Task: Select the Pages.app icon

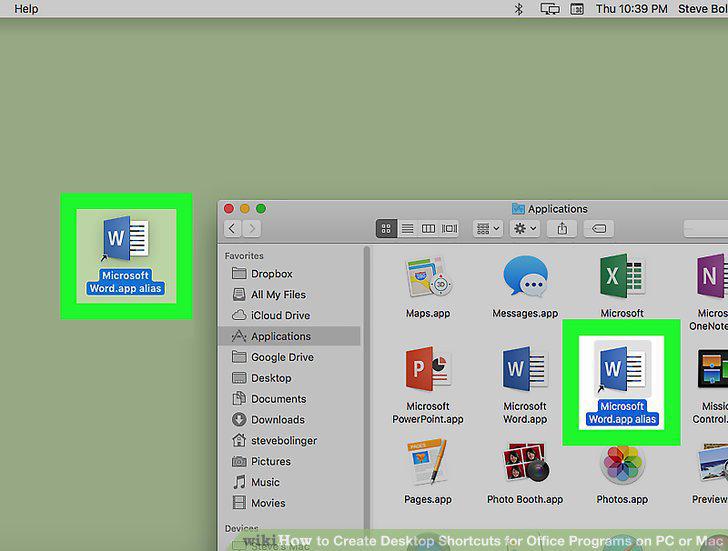Action: 428,464
